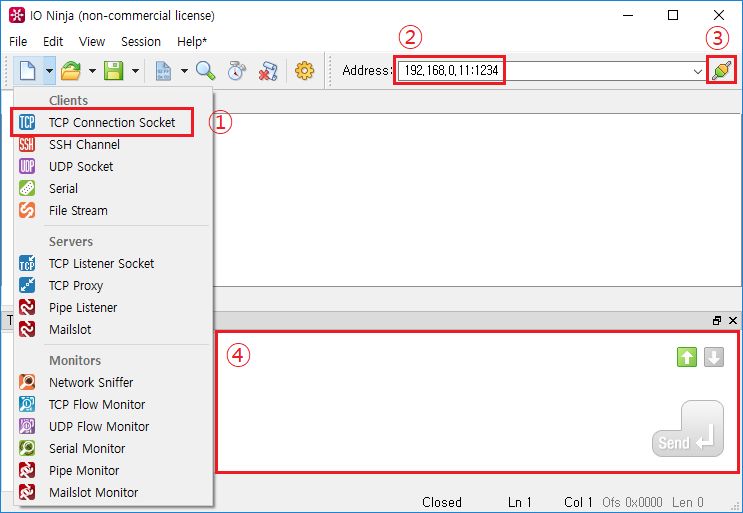Click the TCP Listener Socket icon
The width and height of the screenshot is (743, 513).
pos(27,263)
